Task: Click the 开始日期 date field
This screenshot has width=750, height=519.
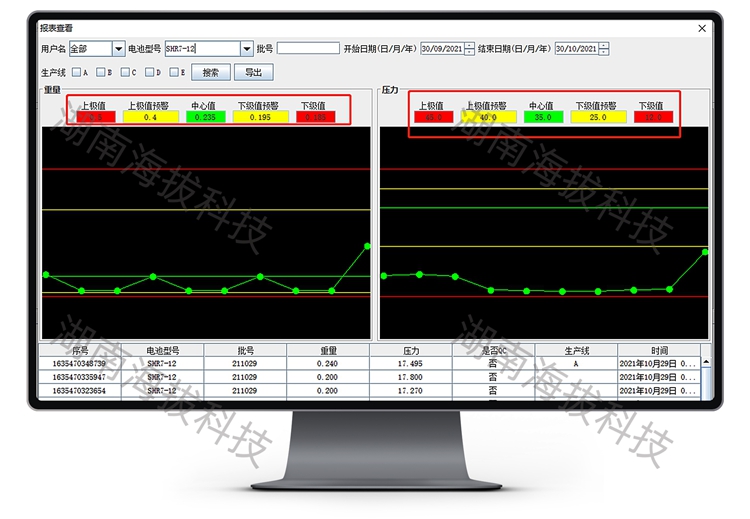Action: 440,48
